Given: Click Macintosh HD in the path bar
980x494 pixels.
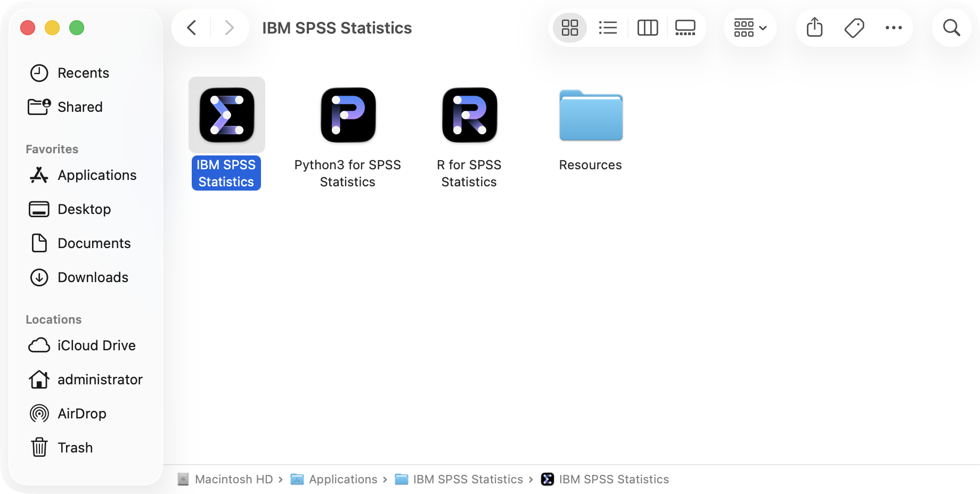Looking at the screenshot, I should click(x=234, y=480).
